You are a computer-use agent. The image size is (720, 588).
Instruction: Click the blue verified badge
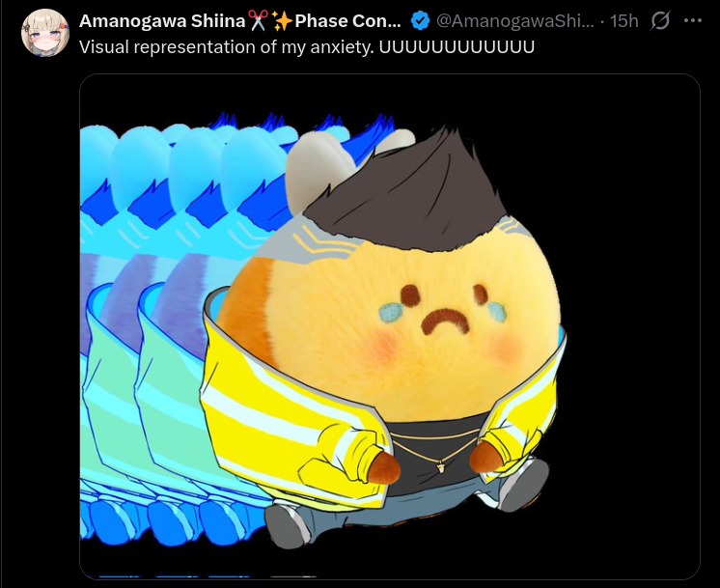(420, 20)
